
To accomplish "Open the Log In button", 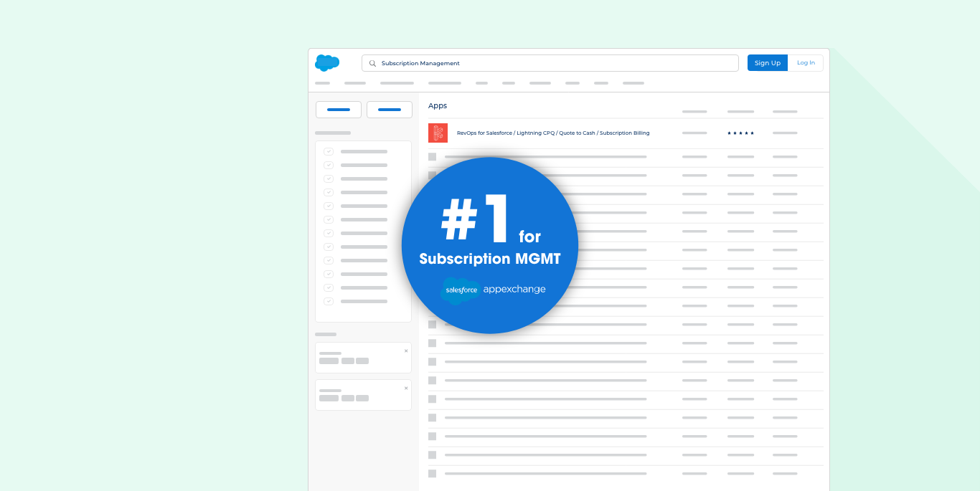I will pyautogui.click(x=806, y=63).
